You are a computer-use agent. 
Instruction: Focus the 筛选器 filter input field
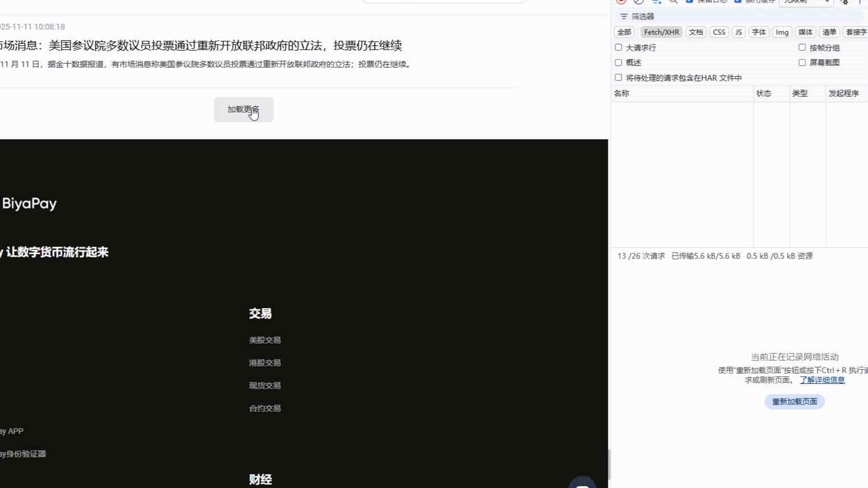pyautogui.click(x=740, y=16)
